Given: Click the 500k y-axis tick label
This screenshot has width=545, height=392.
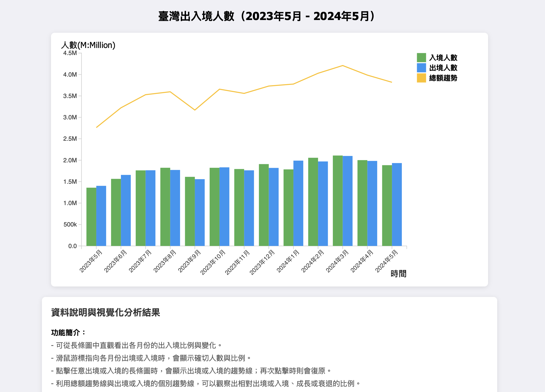Looking at the screenshot, I should [70, 224].
